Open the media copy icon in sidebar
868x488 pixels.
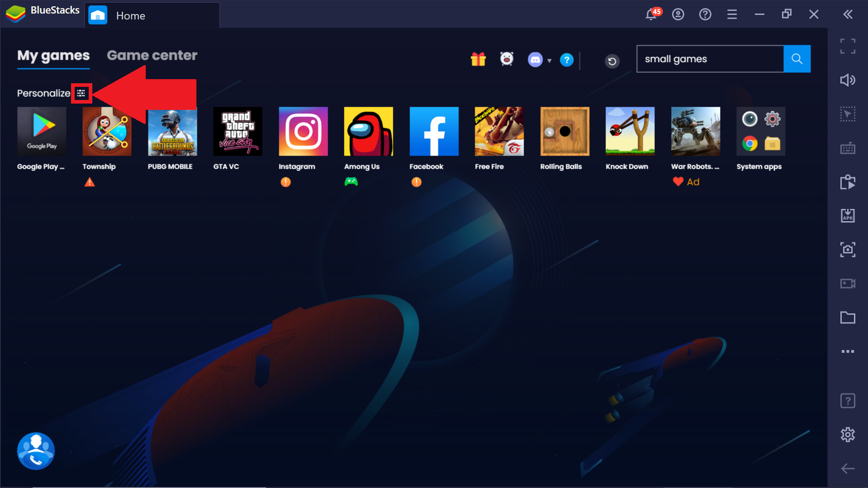848,182
